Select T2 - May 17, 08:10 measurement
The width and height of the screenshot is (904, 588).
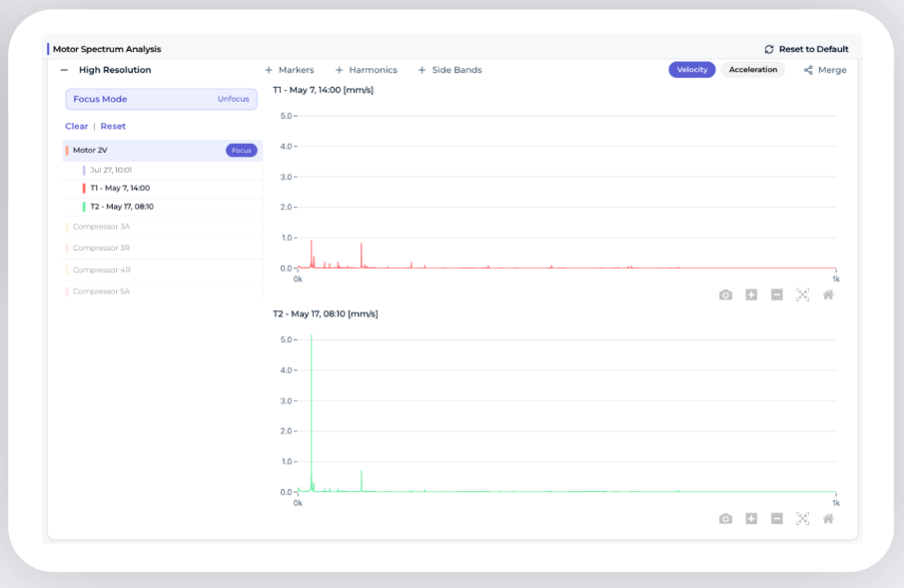(x=122, y=207)
